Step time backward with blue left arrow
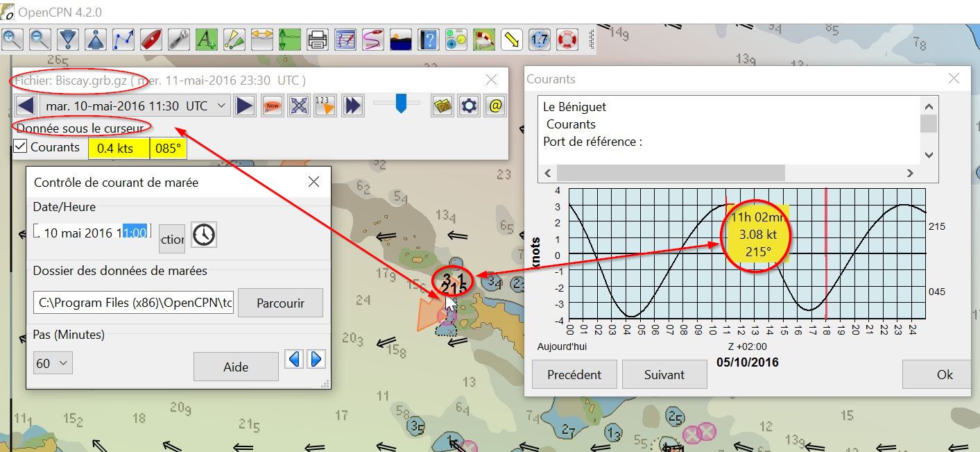The height and width of the screenshot is (452, 980). pyautogui.click(x=294, y=359)
